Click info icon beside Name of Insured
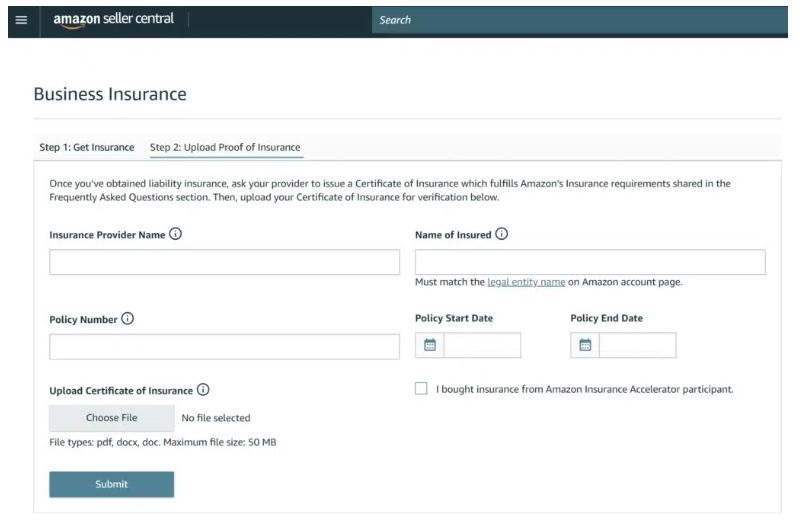Viewport: 812px width, 530px height. coord(502,234)
